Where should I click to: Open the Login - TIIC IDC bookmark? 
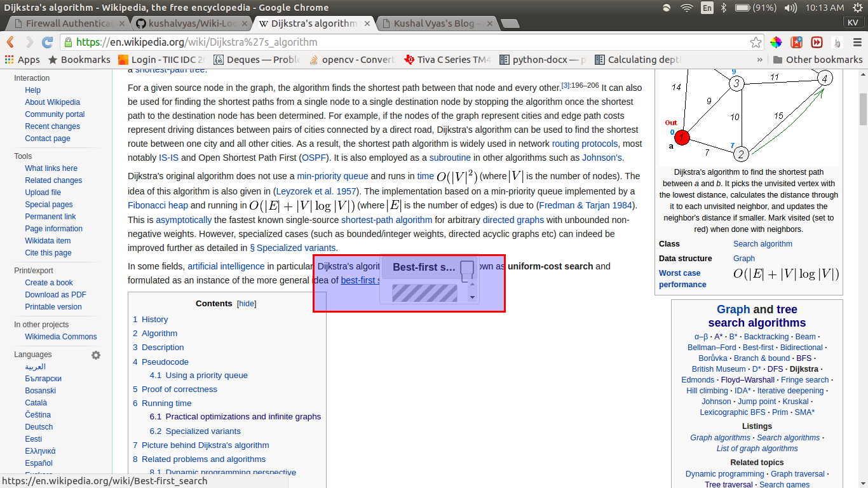(x=161, y=60)
